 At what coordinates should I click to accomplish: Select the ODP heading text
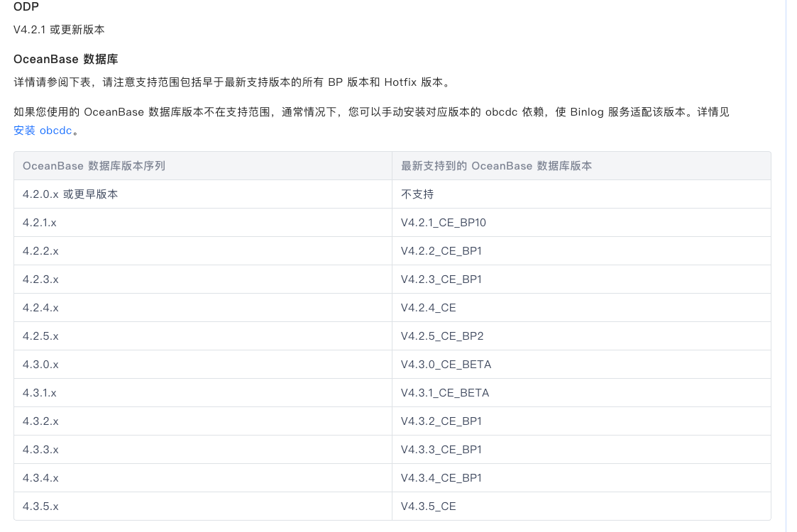coord(26,6)
